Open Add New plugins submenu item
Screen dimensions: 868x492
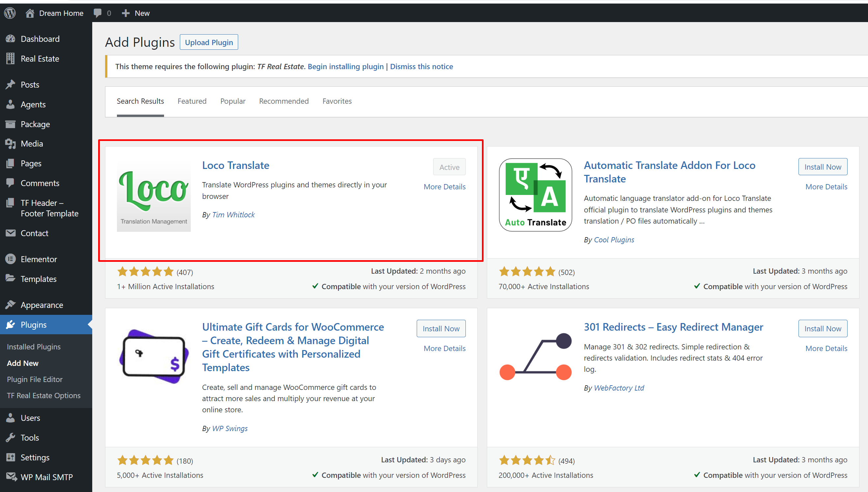(23, 363)
